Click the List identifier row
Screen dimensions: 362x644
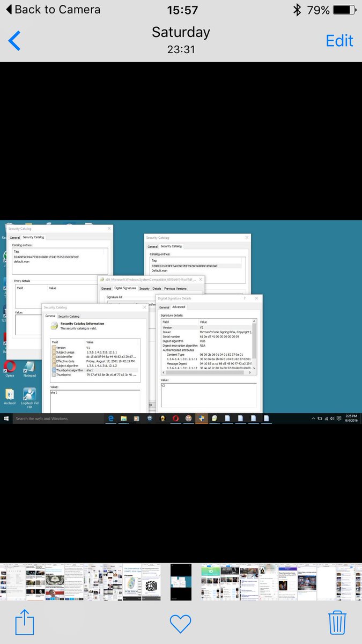coord(95,357)
